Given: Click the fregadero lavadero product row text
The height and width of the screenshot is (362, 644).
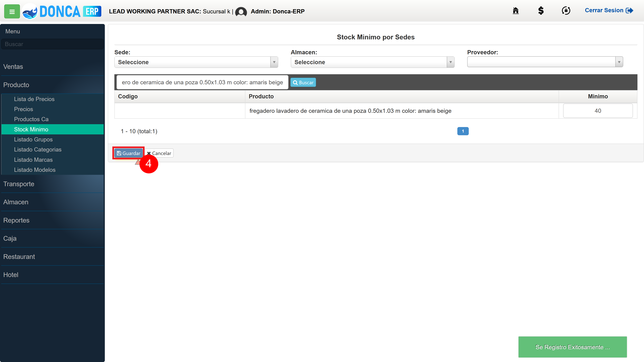Looking at the screenshot, I should tap(350, 111).
